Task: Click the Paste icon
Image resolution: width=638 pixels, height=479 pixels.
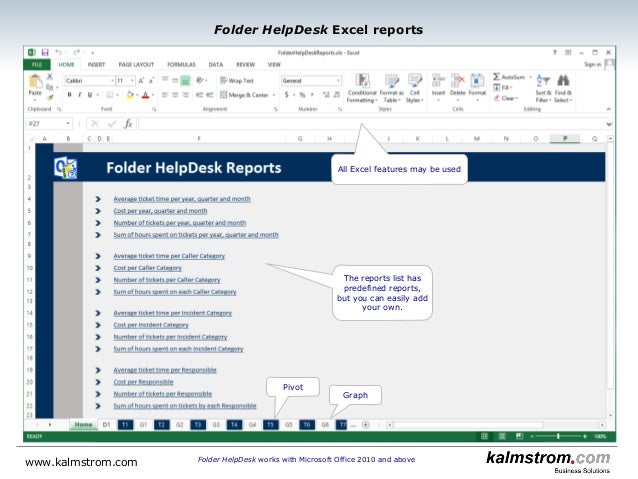Action: click(x=35, y=81)
